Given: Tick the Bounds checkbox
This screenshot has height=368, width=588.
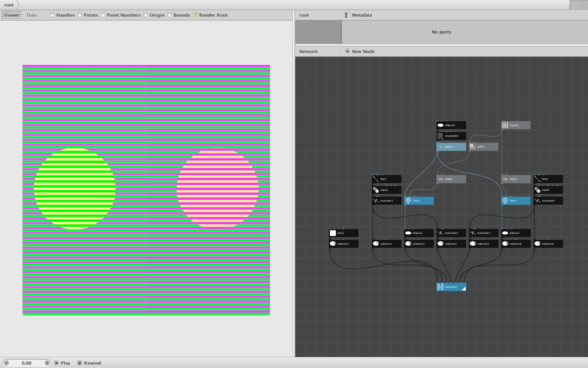Looking at the screenshot, I should click(169, 15).
